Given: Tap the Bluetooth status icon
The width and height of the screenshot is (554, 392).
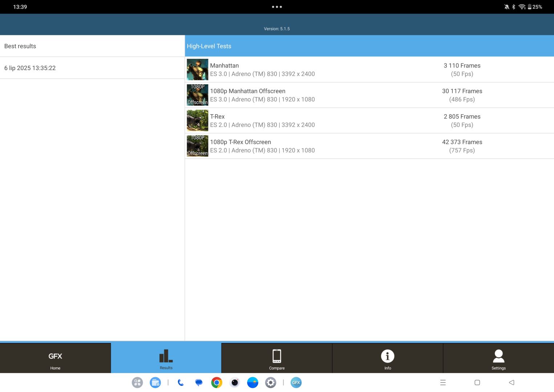Looking at the screenshot, I should pos(514,7).
